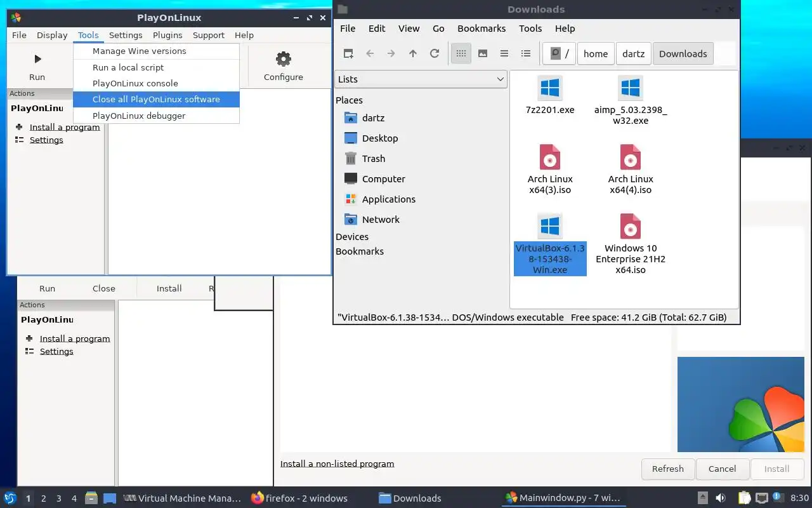The height and width of the screenshot is (508, 812).
Task: Click the Cancel button
Action: [722, 469]
